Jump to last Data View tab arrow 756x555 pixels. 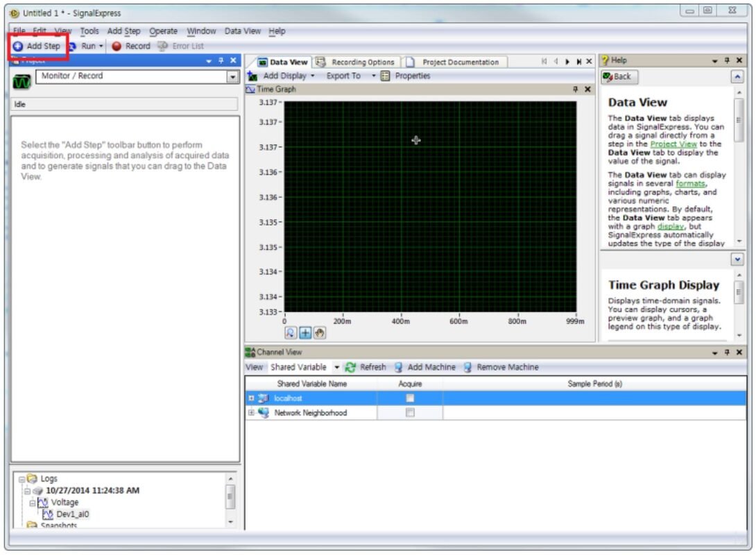pos(578,62)
